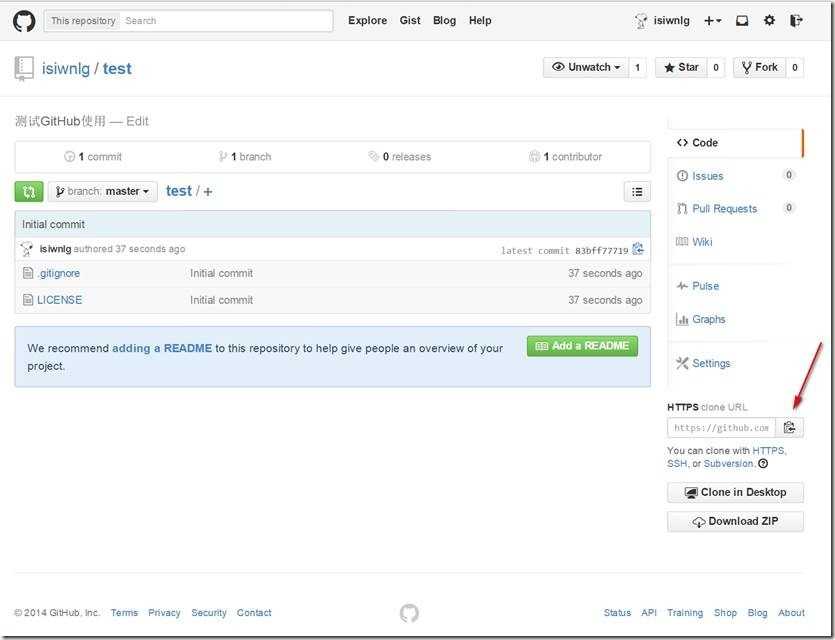This screenshot has height=640, width=835.
Task: Open account settings gear icon
Action: (x=769, y=21)
